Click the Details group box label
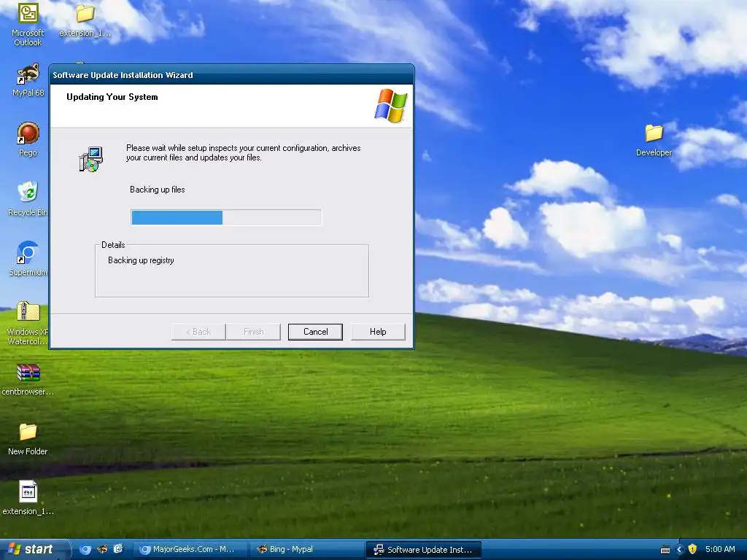Screen dimensions: 747x560 113,245
